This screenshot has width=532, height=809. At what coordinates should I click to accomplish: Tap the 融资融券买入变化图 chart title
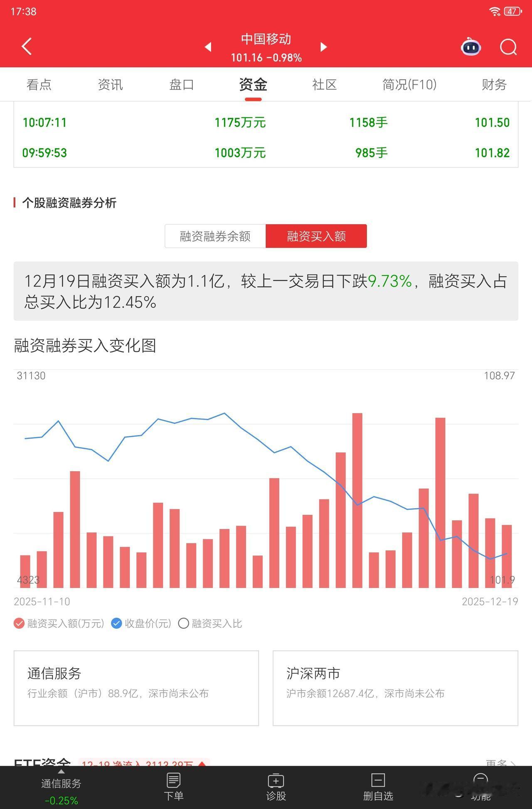tap(85, 345)
